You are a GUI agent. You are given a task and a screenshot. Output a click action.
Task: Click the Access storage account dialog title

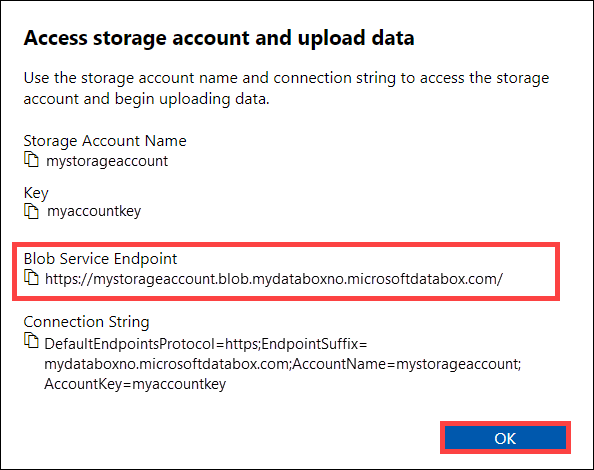[219, 38]
